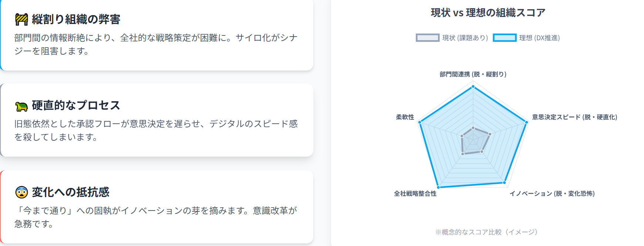Screen dimensions: 644x246
Task: Click the fearful face emoji icon
Action: coord(21,192)
